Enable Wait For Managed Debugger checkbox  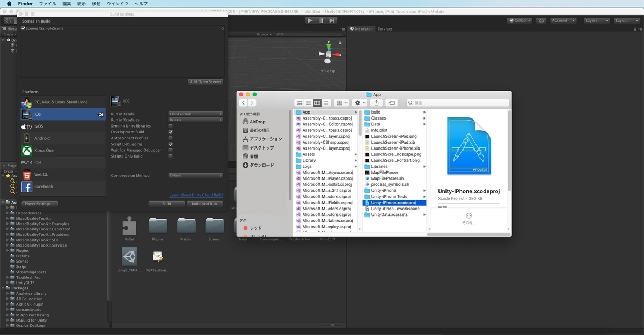click(171, 150)
